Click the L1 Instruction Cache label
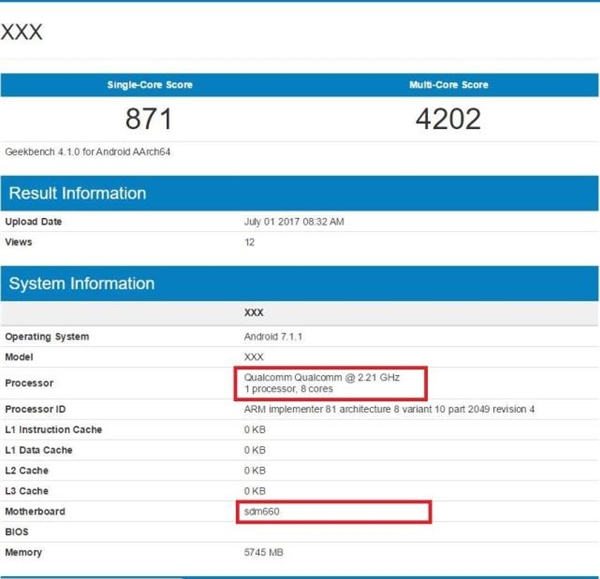The height and width of the screenshot is (579, 600). click(x=53, y=430)
